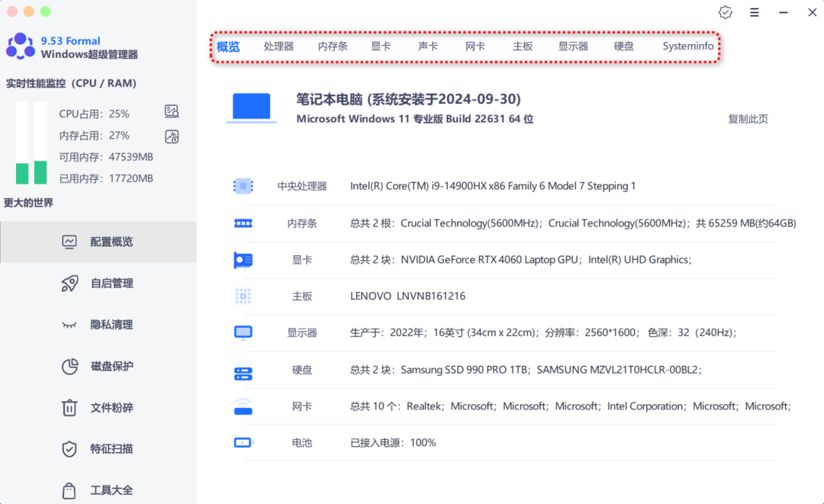The height and width of the screenshot is (504, 824).
Task: Click the green macOS-style maximize dot
Action: click(x=46, y=11)
